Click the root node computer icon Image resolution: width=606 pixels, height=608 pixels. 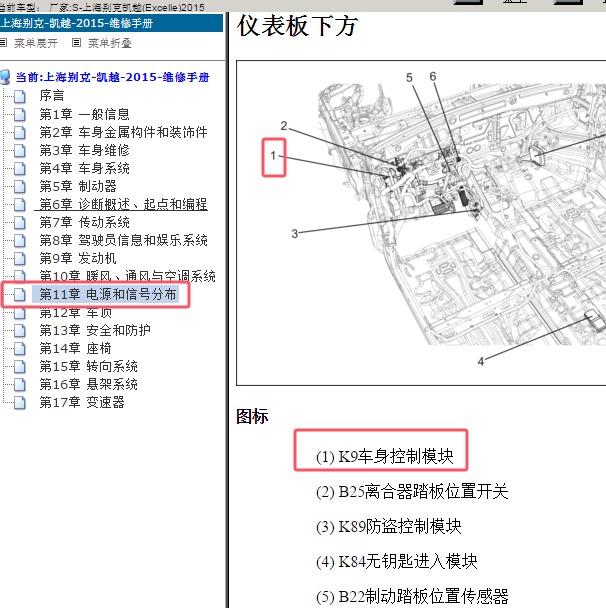(5, 77)
